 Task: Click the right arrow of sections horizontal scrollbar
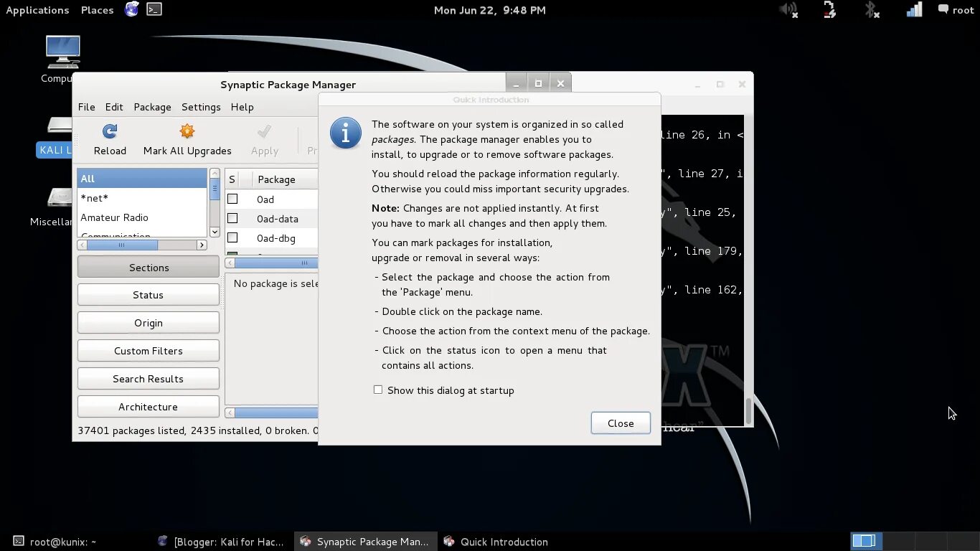pos(202,245)
